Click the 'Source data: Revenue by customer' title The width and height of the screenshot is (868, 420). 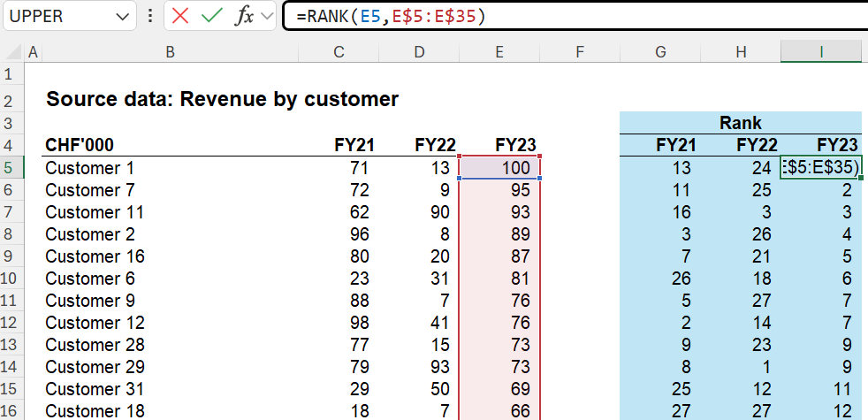point(222,99)
